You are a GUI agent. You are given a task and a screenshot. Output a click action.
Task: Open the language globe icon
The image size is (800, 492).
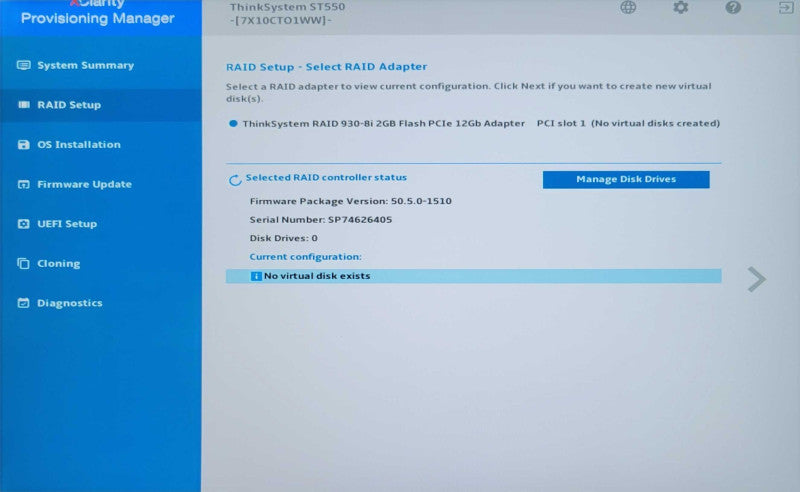tap(628, 7)
